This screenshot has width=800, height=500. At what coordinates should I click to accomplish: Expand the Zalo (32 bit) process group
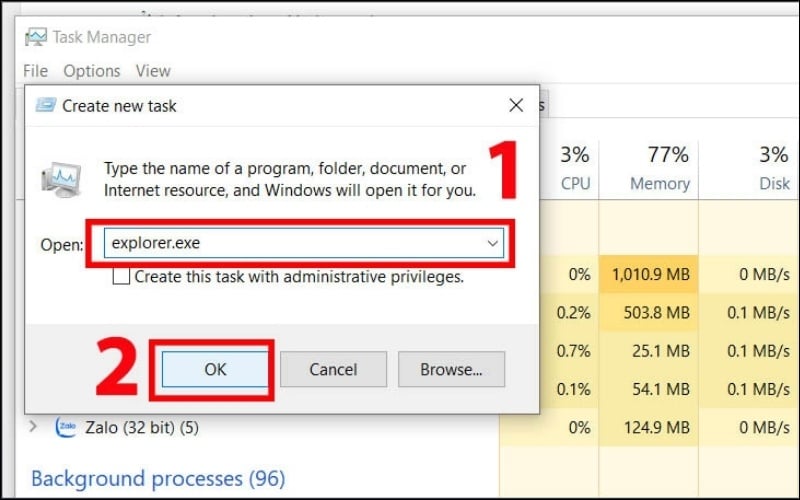click(x=33, y=426)
